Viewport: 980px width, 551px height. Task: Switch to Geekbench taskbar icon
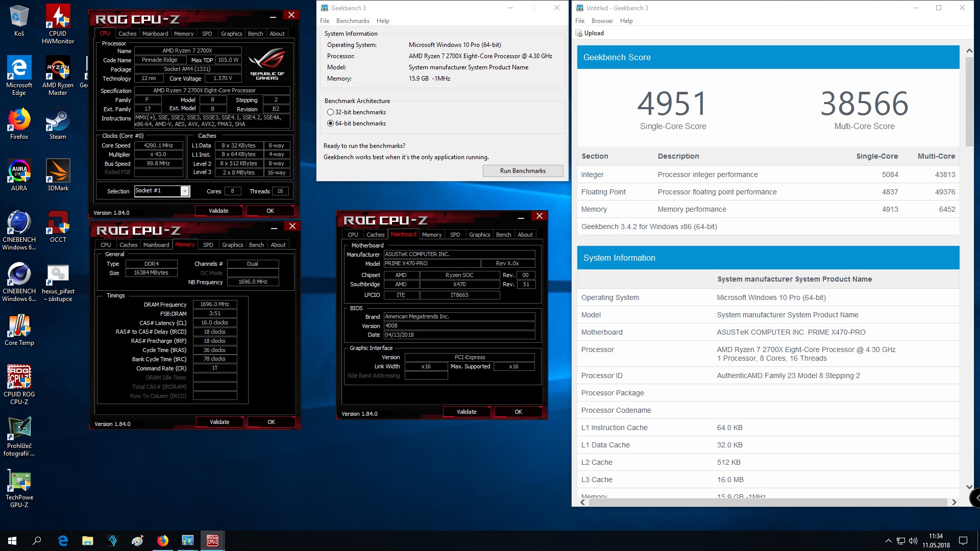click(x=188, y=541)
